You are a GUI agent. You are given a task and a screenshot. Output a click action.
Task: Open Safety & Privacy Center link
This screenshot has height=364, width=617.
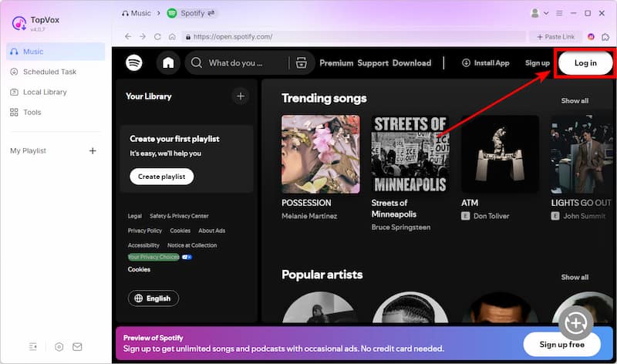[179, 216]
